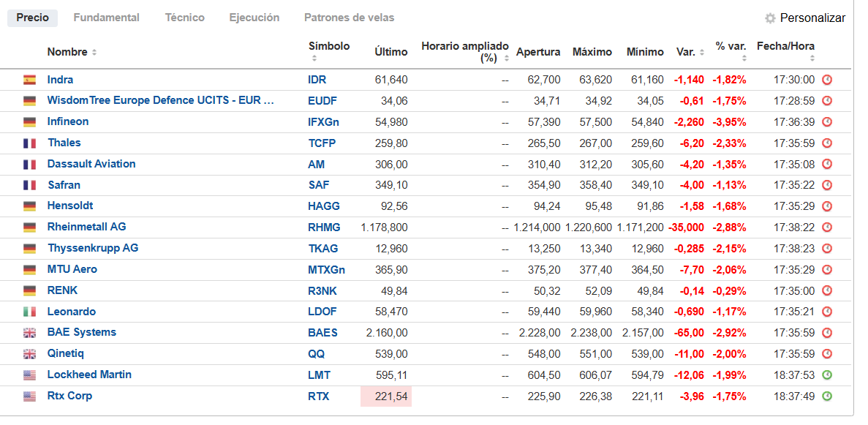Click the Spanish flag icon beside Indra

pos(29,80)
